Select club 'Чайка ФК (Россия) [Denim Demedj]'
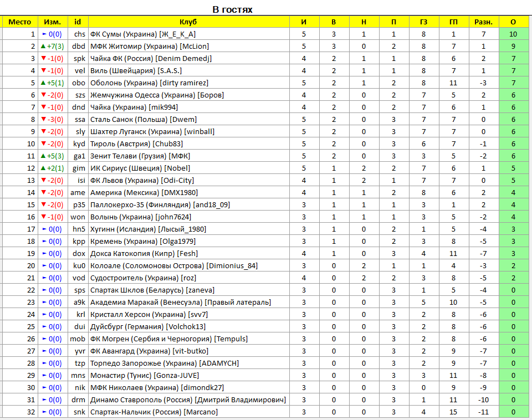The width and height of the screenshot is (532, 420). point(151,59)
